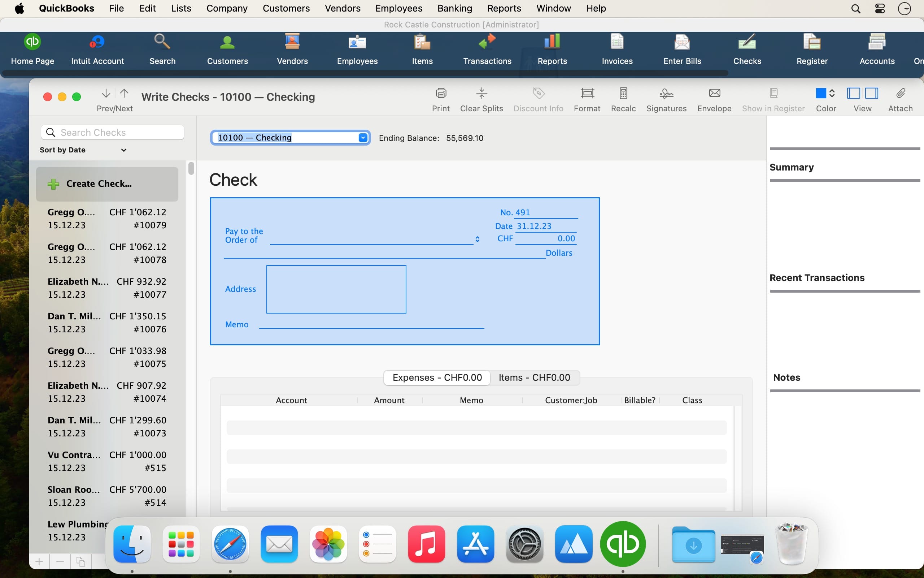Open the payee selector arrows
Image resolution: width=924 pixels, height=578 pixels.
coord(477,239)
